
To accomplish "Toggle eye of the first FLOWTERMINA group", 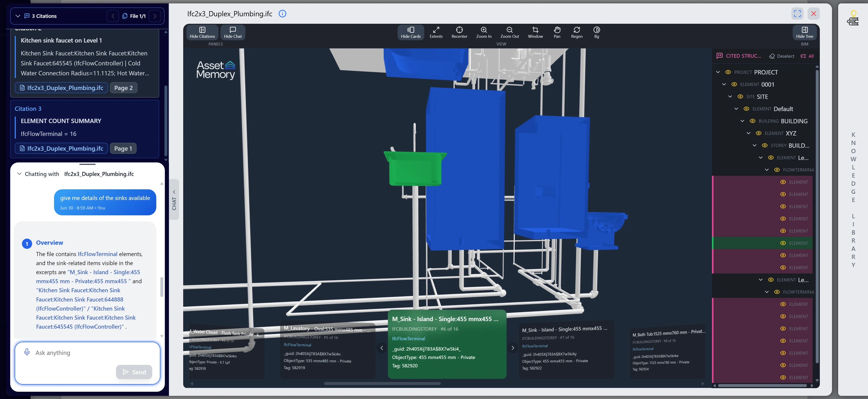I will coord(777,170).
